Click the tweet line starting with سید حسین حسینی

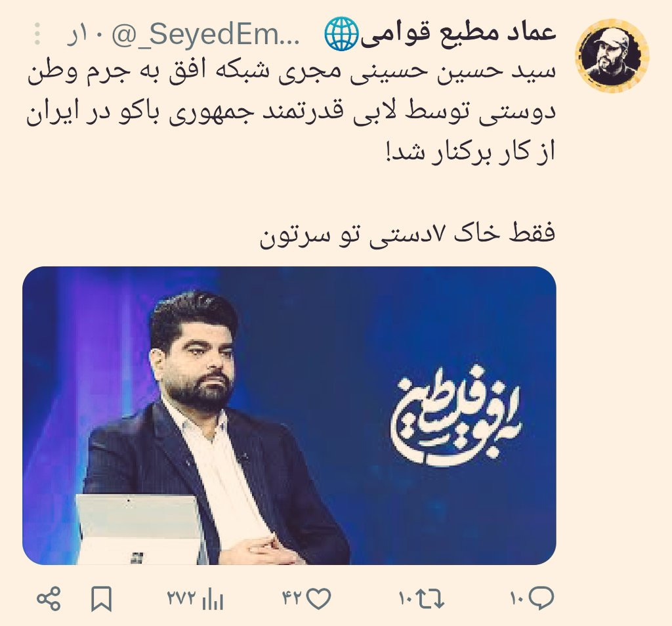coord(291,72)
